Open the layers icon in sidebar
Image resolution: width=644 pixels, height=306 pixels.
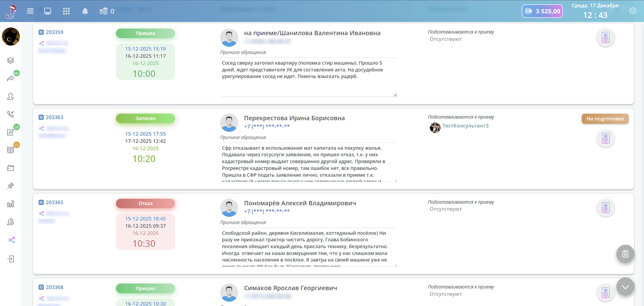pos(10,60)
